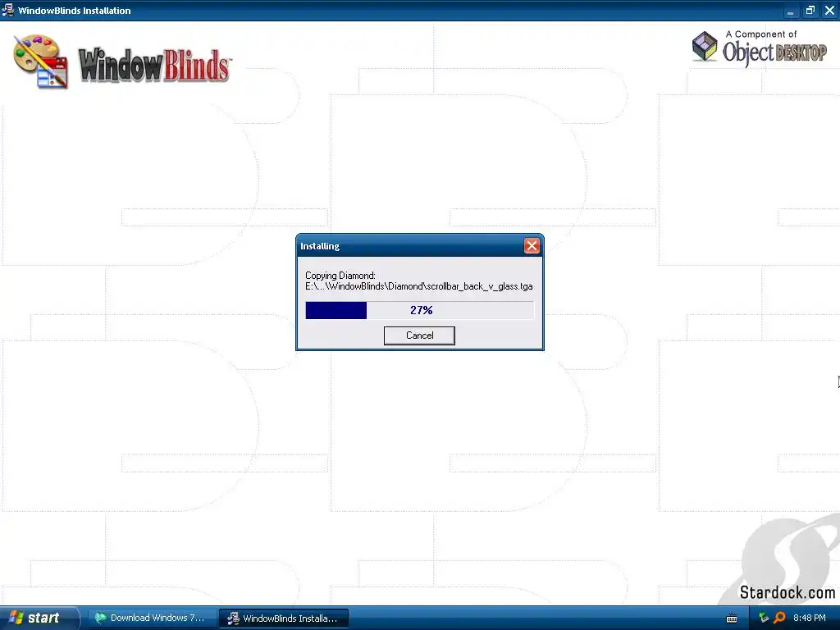Click the WindowBlinds wordmark logo
Screen dimensions: 840x630
click(x=155, y=66)
